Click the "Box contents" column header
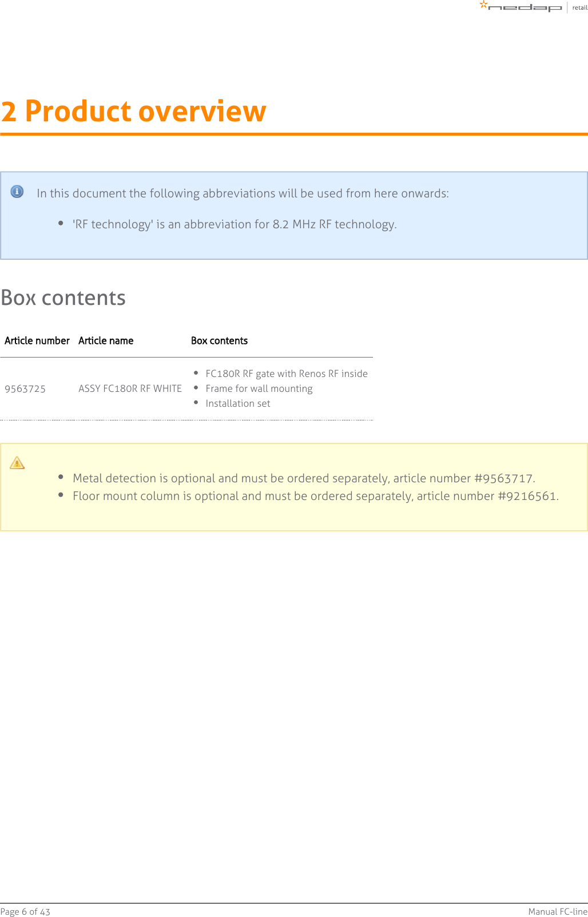The height and width of the screenshot is (917, 588). [x=219, y=341]
